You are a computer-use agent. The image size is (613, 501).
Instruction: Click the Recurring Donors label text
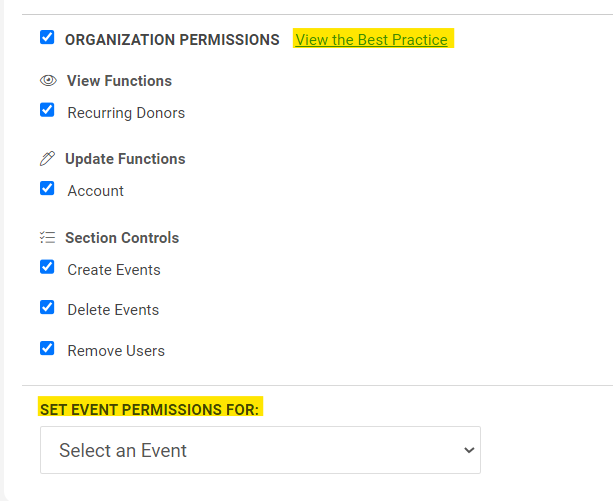126,113
